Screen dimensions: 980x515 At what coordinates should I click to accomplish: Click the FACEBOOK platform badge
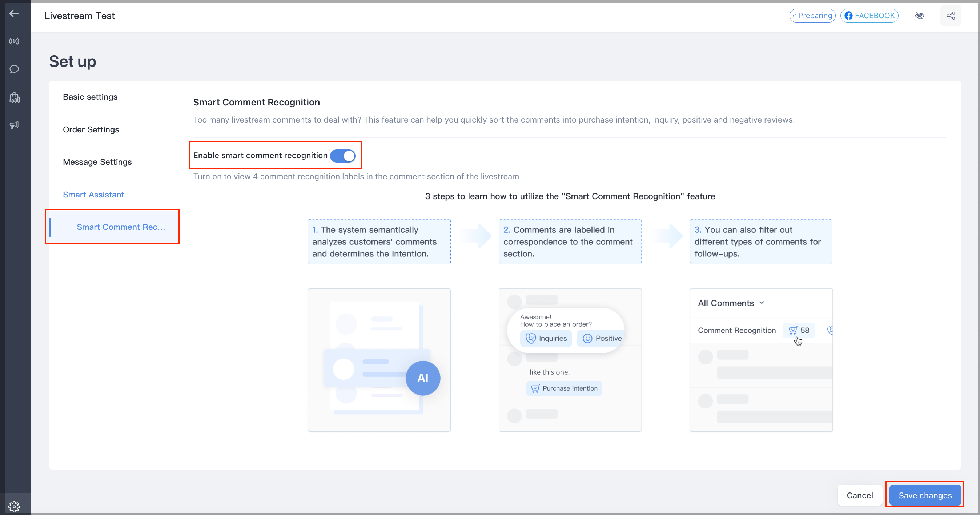869,16
